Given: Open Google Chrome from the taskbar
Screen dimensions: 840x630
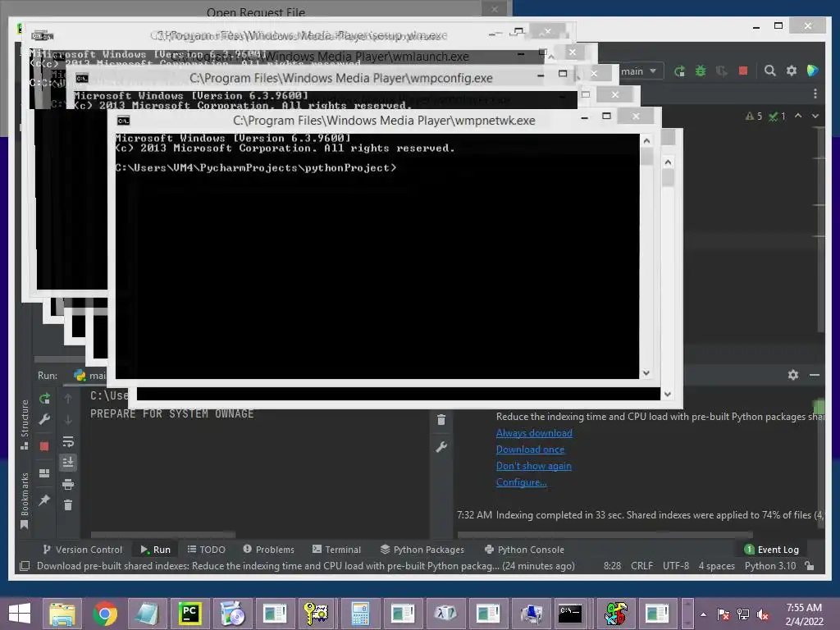Looking at the screenshot, I should [104, 614].
